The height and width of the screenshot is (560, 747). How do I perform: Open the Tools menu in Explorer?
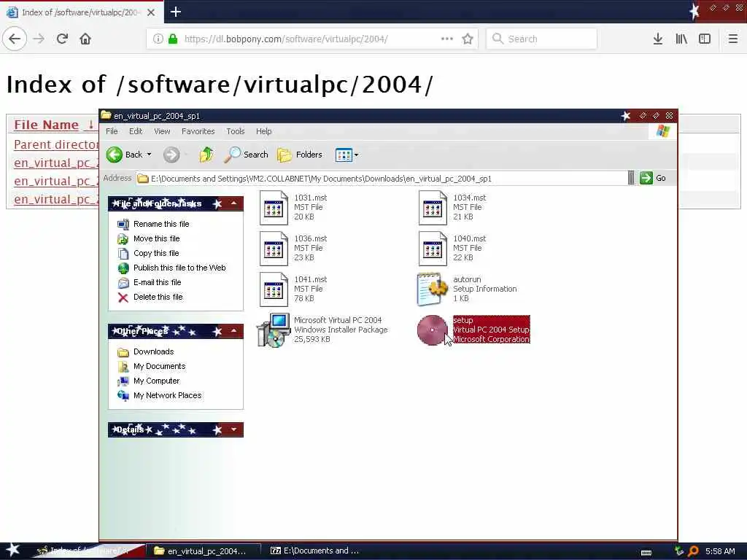click(x=236, y=131)
